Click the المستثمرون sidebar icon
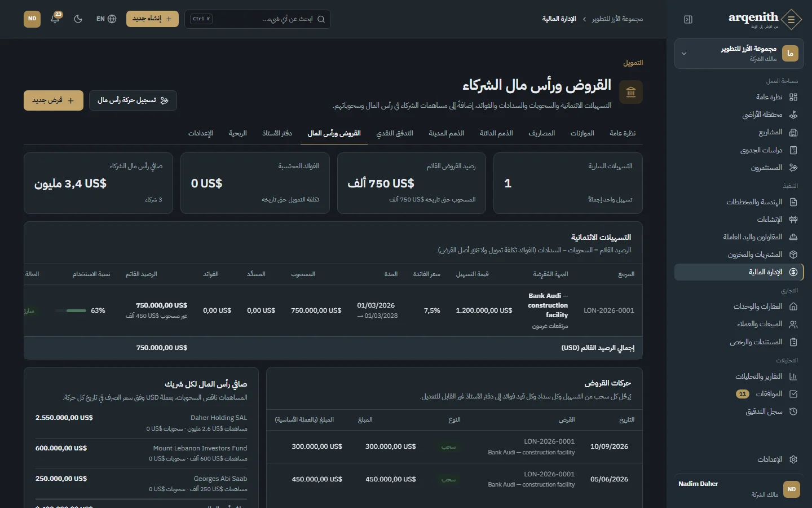 (793, 168)
